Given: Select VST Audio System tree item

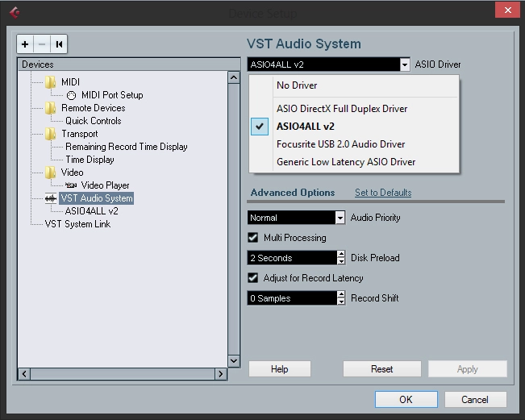Looking at the screenshot, I should [x=97, y=198].
